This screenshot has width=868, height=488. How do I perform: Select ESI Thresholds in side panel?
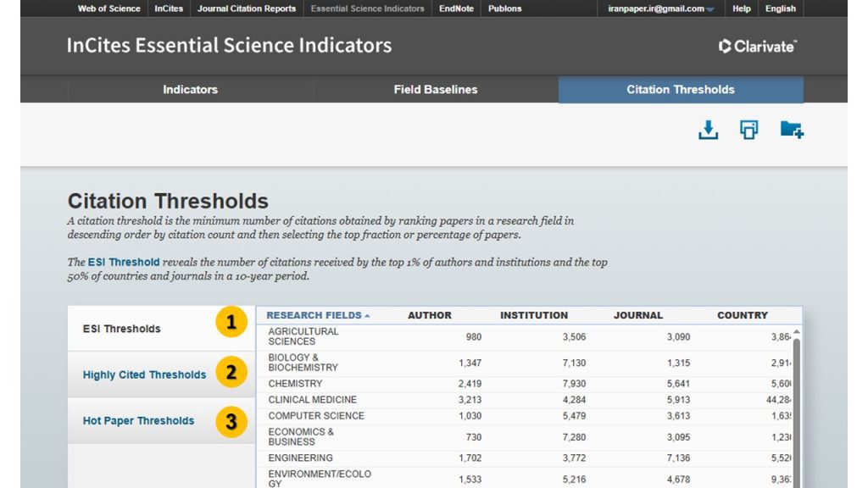[x=161, y=328]
